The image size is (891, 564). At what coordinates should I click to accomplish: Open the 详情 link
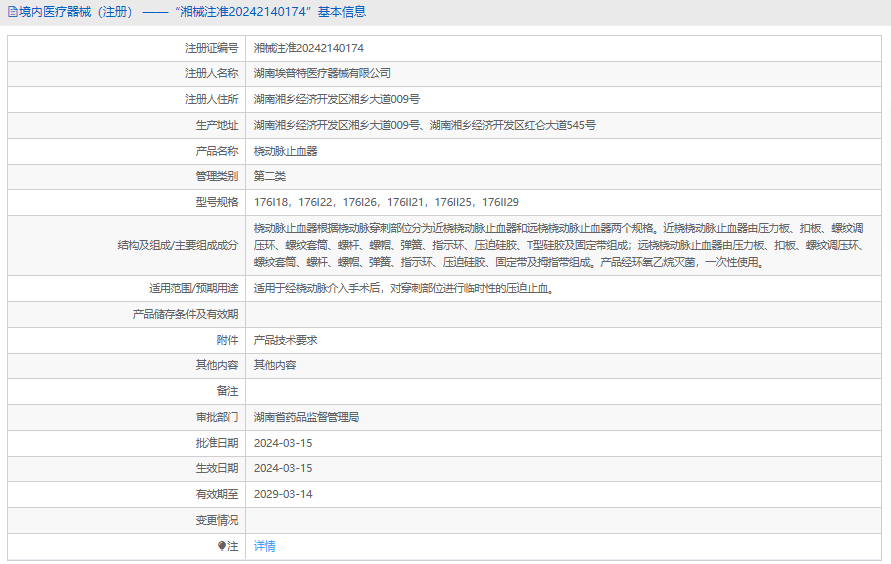264,546
